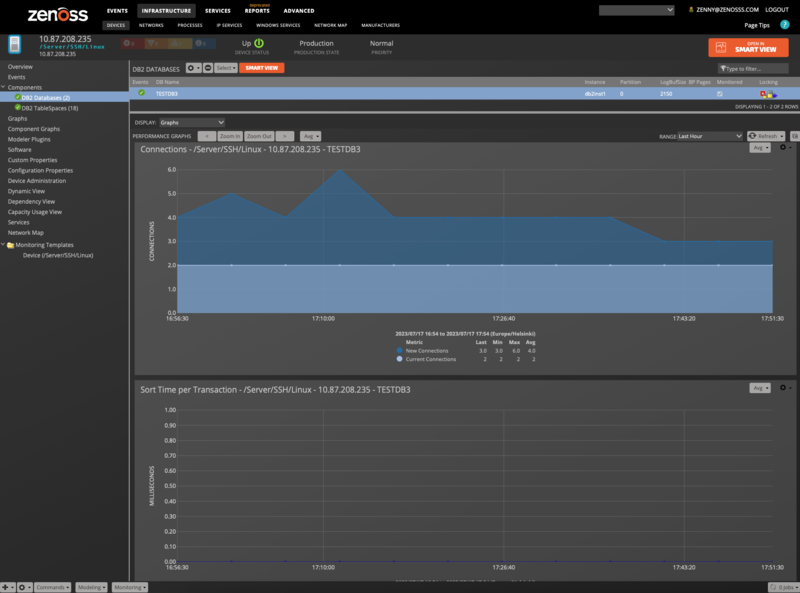Viewport: 800px width, 593px height.
Task: Open the Connections graph gear settings
Action: [785, 147]
